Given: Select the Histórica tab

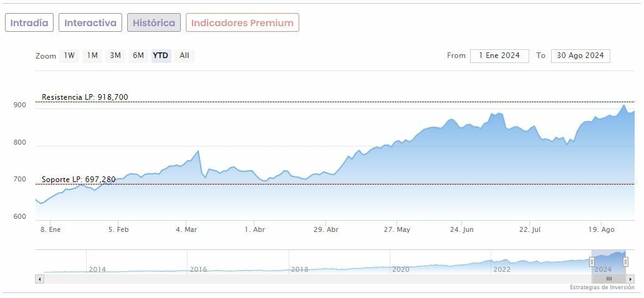Looking at the screenshot, I should pyautogui.click(x=154, y=22).
